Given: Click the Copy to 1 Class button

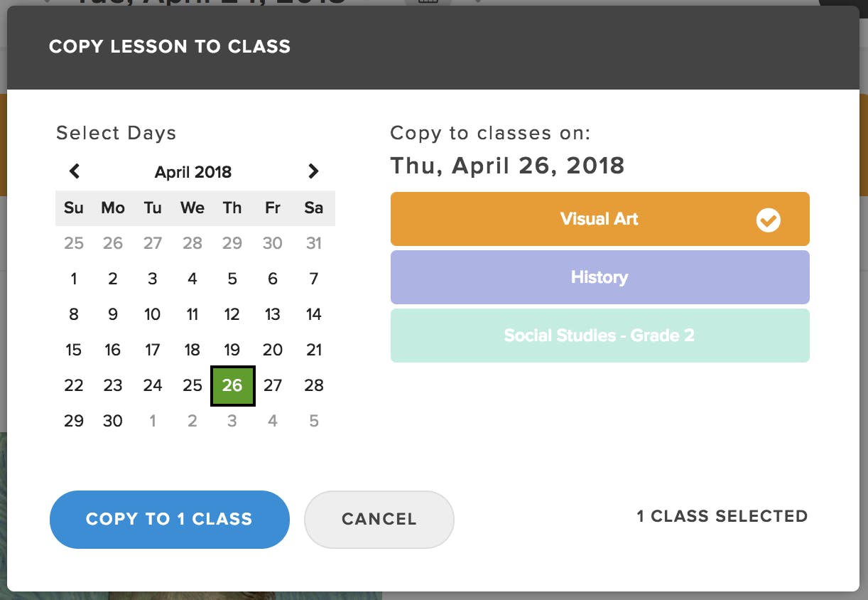Looking at the screenshot, I should coord(170,520).
